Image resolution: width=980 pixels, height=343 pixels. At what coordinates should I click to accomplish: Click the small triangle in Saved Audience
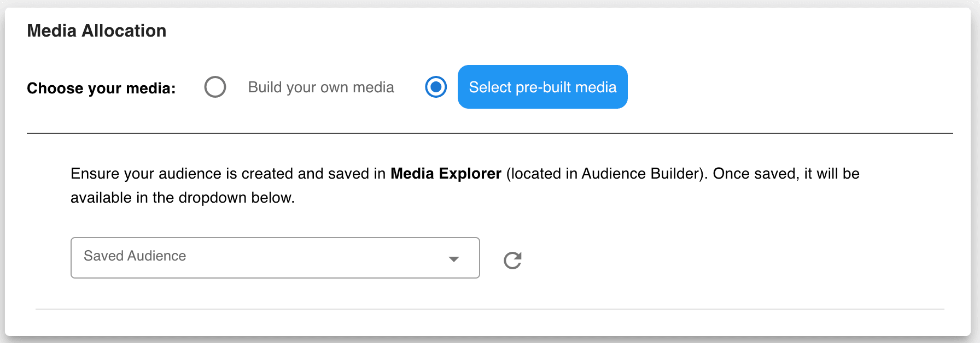pos(453,259)
